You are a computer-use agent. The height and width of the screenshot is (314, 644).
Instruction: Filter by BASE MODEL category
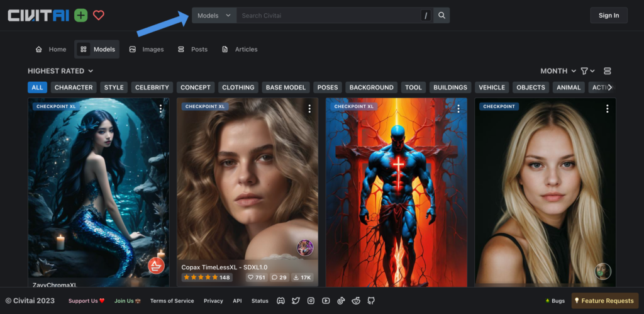click(x=286, y=87)
